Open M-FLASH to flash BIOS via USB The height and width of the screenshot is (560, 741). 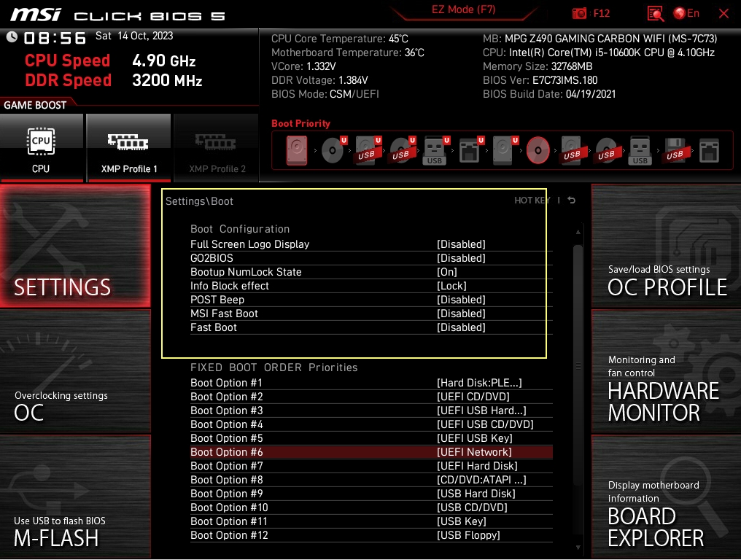click(x=75, y=497)
